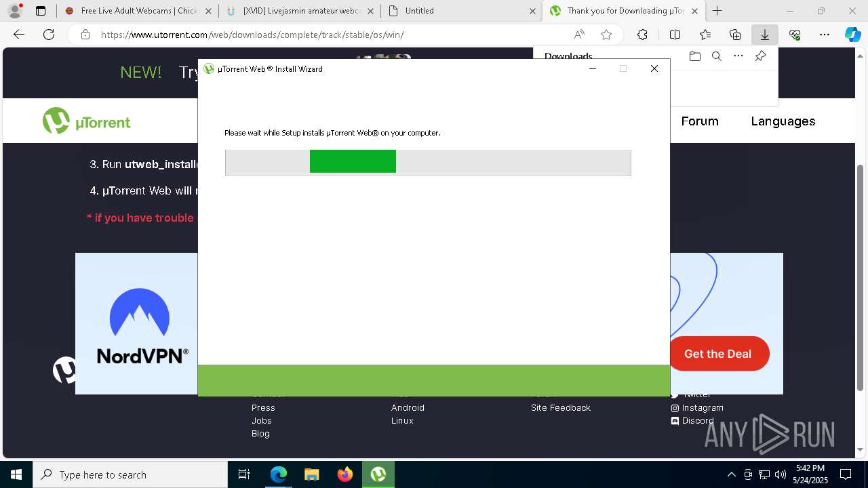Open downloads folder icon in Downloads panel
The height and width of the screenshot is (488, 868).
(694, 56)
